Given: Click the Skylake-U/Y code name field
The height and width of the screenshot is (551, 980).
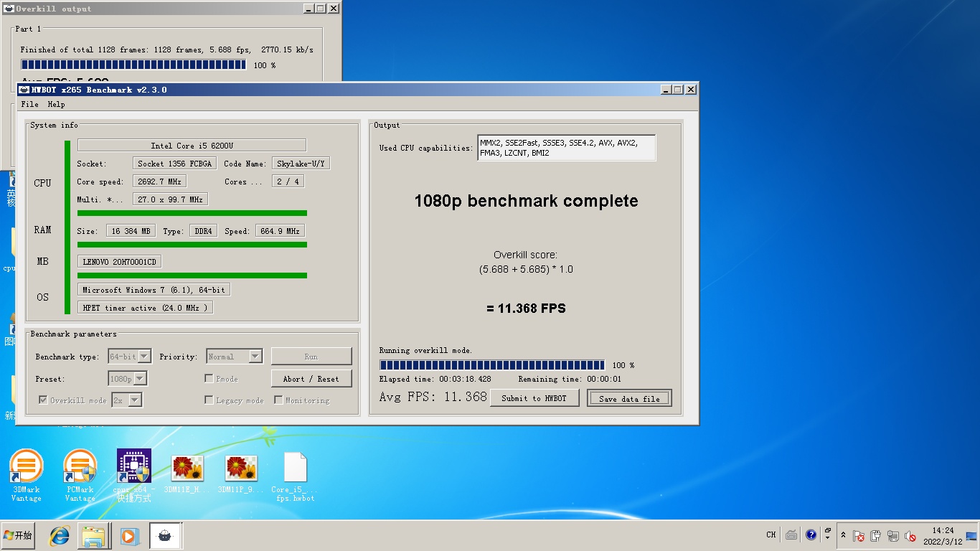Looking at the screenshot, I should point(301,164).
